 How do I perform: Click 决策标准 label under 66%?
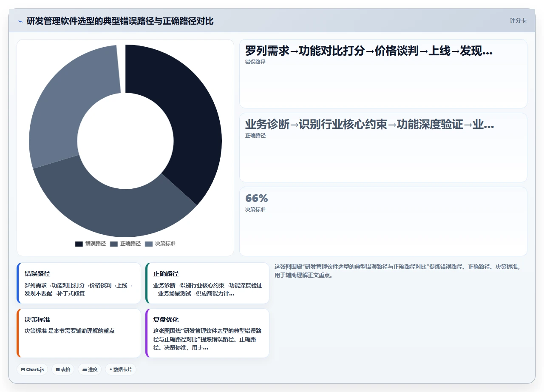click(x=255, y=210)
